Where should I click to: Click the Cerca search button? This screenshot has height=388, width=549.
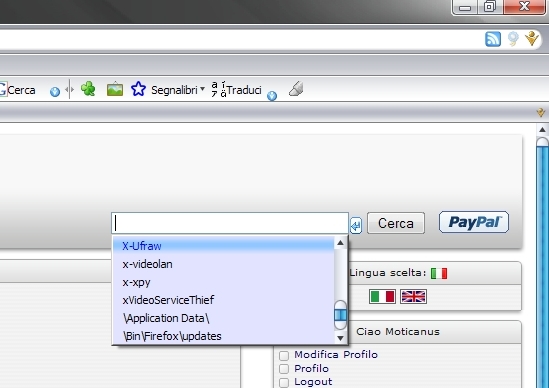tap(396, 223)
